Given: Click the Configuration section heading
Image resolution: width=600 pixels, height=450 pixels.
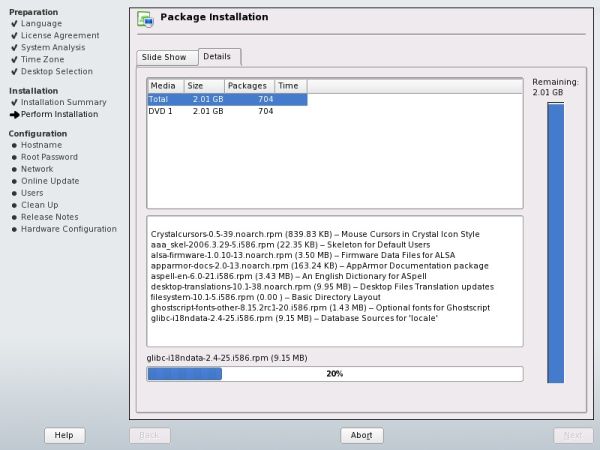Looking at the screenshot, I should click(x=38, y=134).
